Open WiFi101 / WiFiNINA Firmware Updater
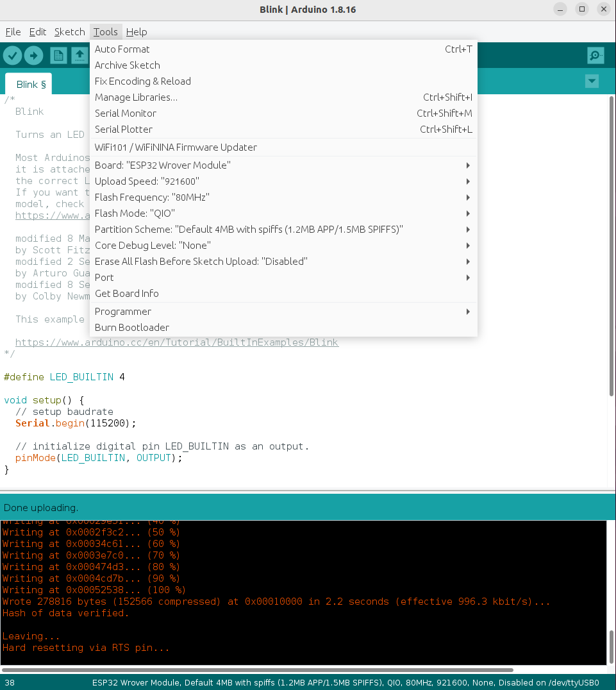 [x=283, y=147]
